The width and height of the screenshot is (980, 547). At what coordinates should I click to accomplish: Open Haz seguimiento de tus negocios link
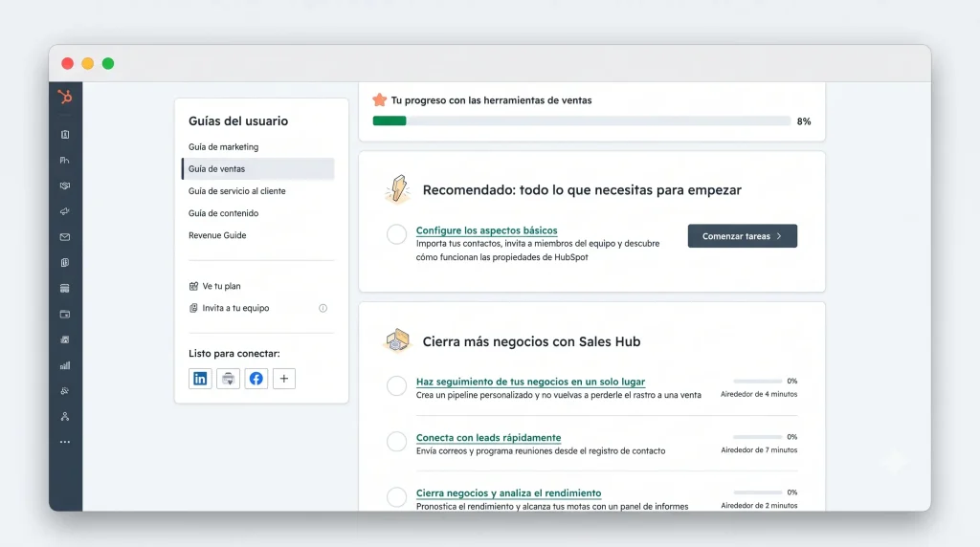pos(530,382)
